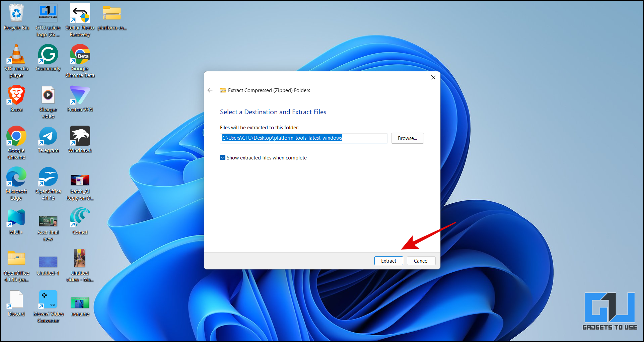This screenshot has width=644, height=342.
Task: Click the Extract button
Action: (x=388, y=261)
